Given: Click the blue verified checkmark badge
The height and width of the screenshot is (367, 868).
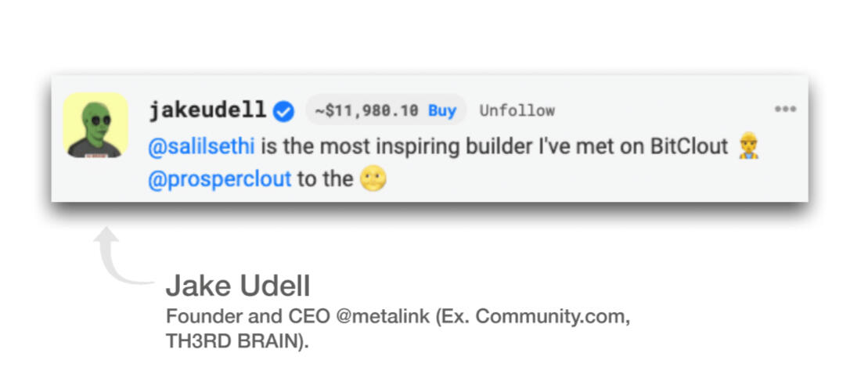Looking at the screenshot, I should pyautogui.click(x=285, y=112).
